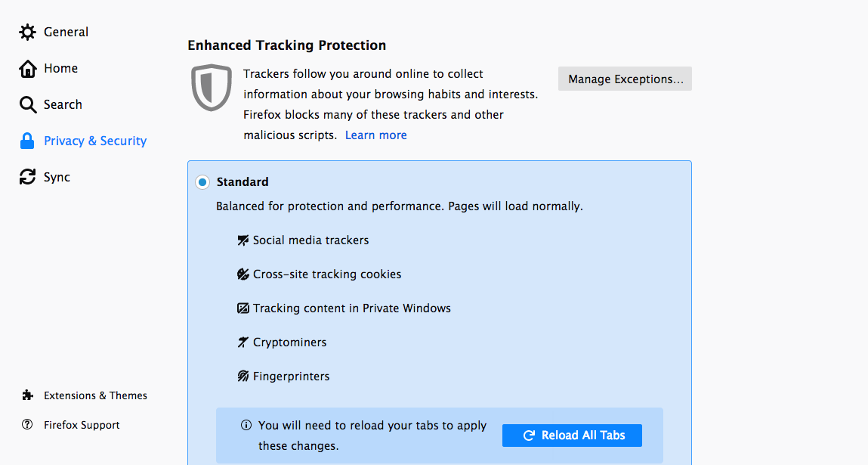Click the Extensions & Themes puzzle icon

click(28, 395)
